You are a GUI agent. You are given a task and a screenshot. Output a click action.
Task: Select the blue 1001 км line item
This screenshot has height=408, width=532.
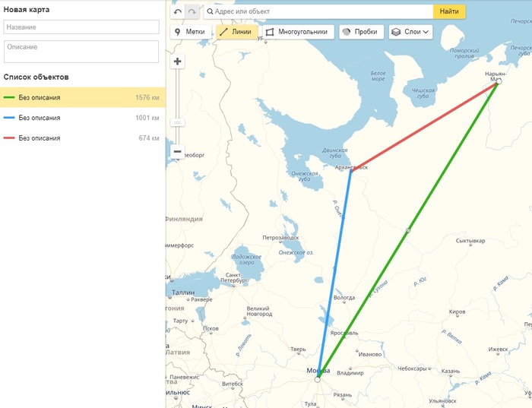coord(82,118)
